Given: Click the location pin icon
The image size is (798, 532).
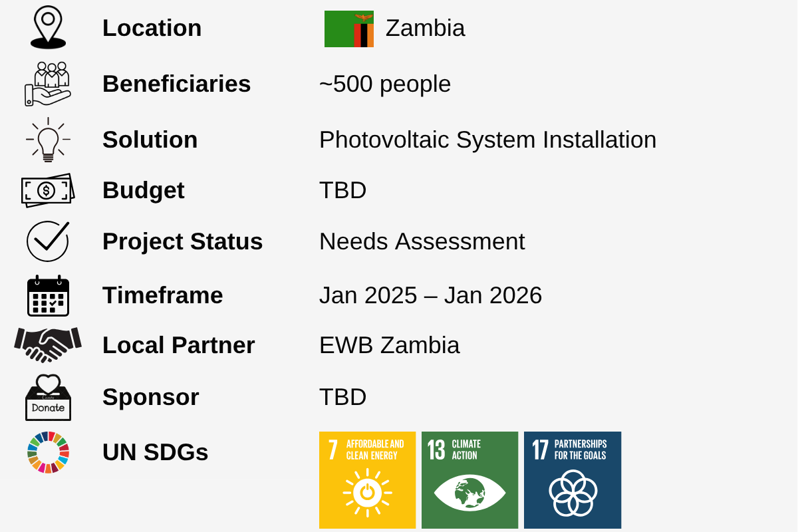Looking at the screenshot, I should [48, 27].
